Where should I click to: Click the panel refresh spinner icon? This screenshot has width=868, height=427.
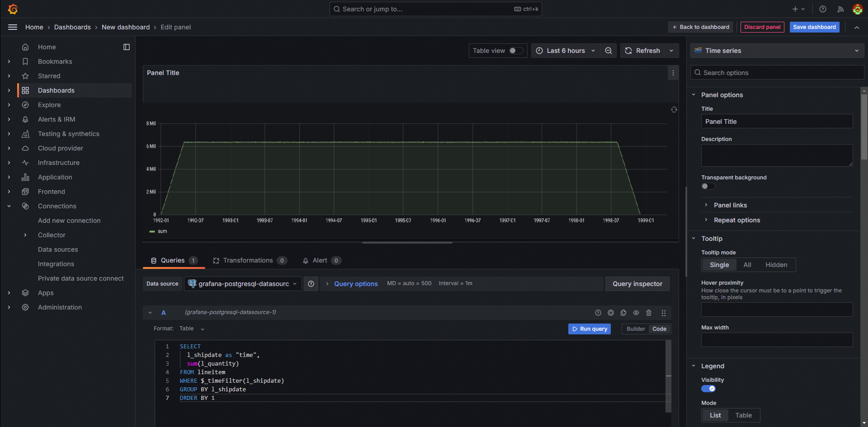tap(674, 110)
